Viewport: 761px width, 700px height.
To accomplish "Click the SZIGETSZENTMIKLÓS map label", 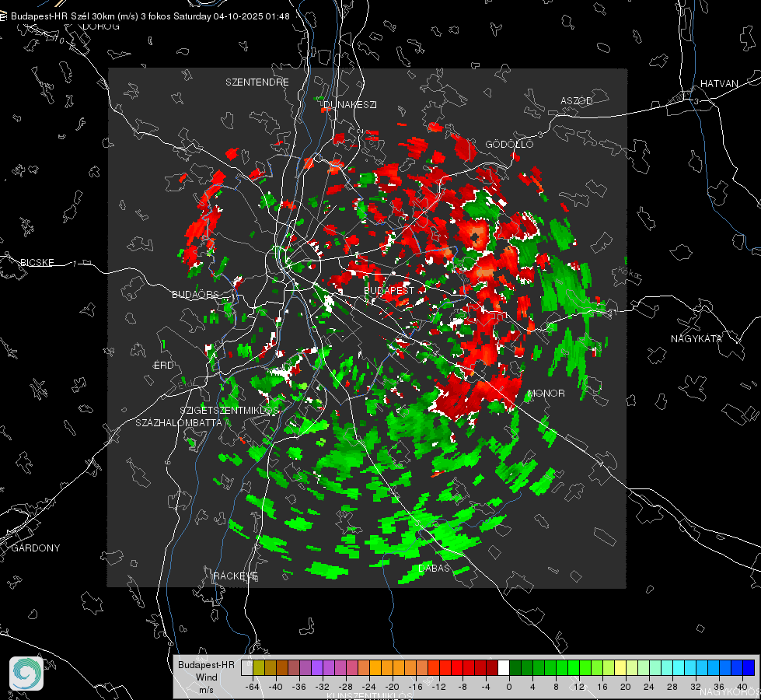I will tap(229, 411).
